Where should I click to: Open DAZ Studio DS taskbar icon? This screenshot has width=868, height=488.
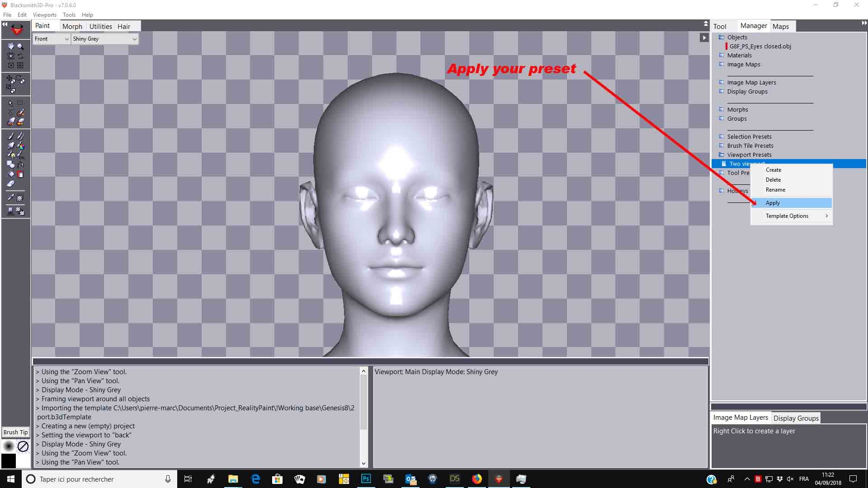pos(455,479)
